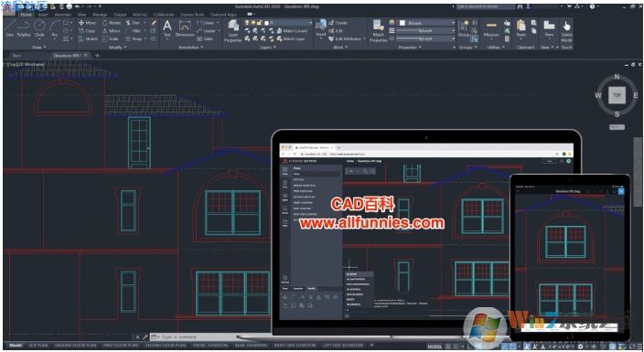The image size is (644, 352).
Task: Click the Array tool
Action: (134, 38)
